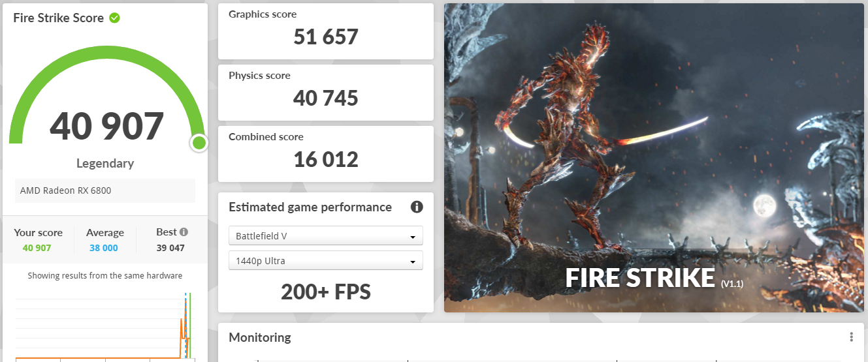Open the Monitoring three-dot options menu
Screen dimensions: 868x362
[851, 337]
